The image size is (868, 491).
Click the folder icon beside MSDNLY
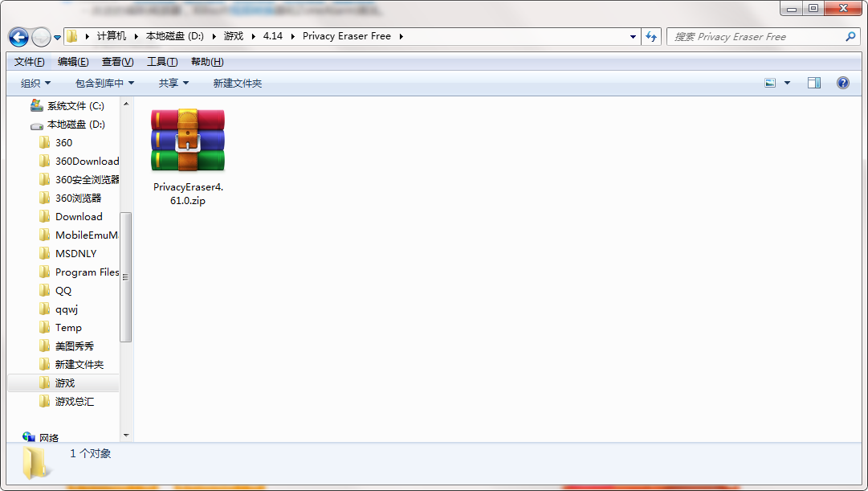pos(45,253)
